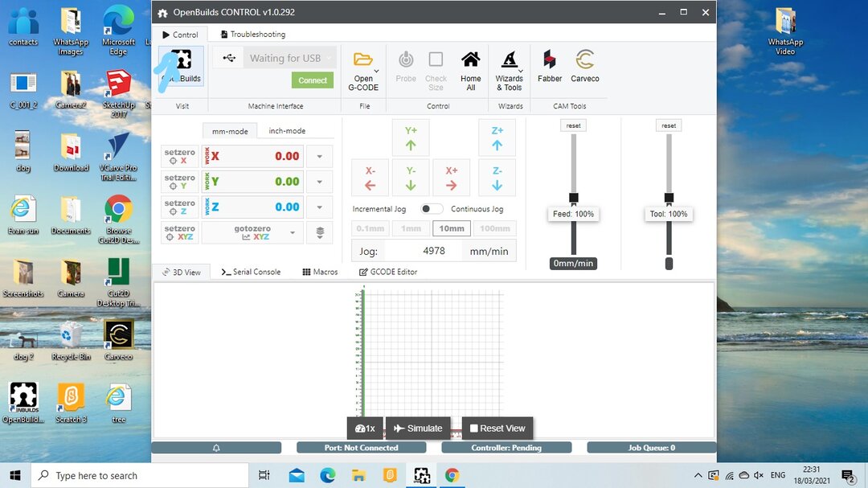The height and width of the screenshot is (488, 868).
Task: Switch to the Troubleshooting tab
Action: [x=252, y=35]
